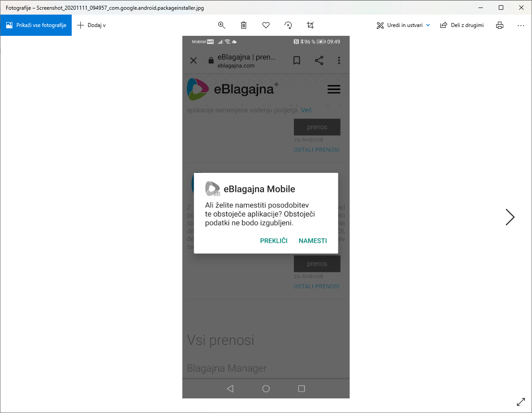Image resolution: width=532 pixels, height=413 pixels.
Task: Click the zoom magnifier icon in the toolbar
Action: 222,25
